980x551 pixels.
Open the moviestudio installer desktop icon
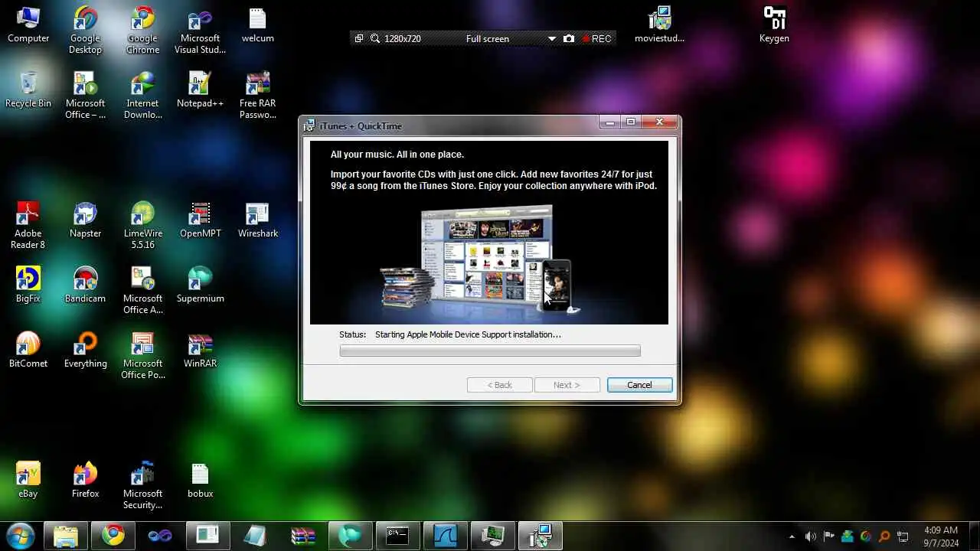click(659, 25)
